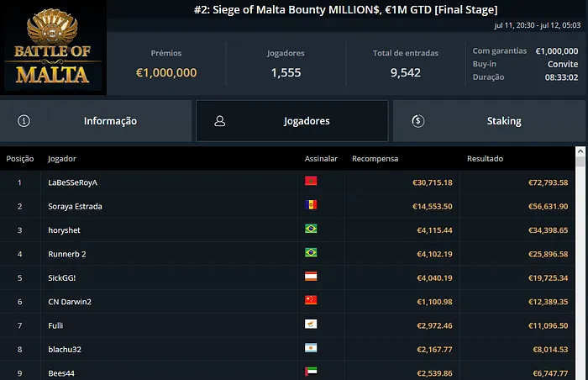
Task: Click the tournament title Siege of Malta
Action: point(345,10)
